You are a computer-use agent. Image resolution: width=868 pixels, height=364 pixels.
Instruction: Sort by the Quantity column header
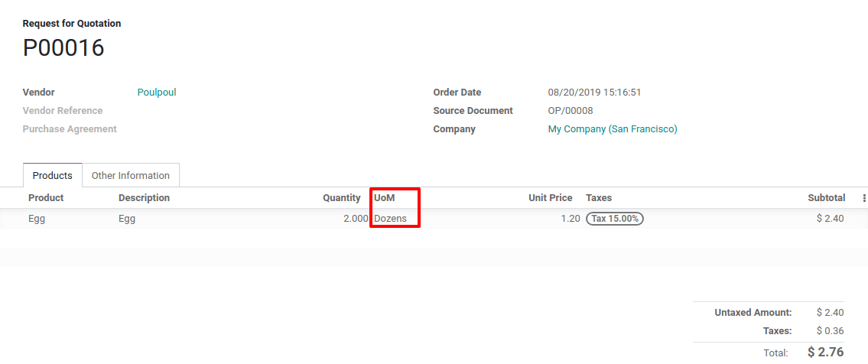(x=342, y=197)
